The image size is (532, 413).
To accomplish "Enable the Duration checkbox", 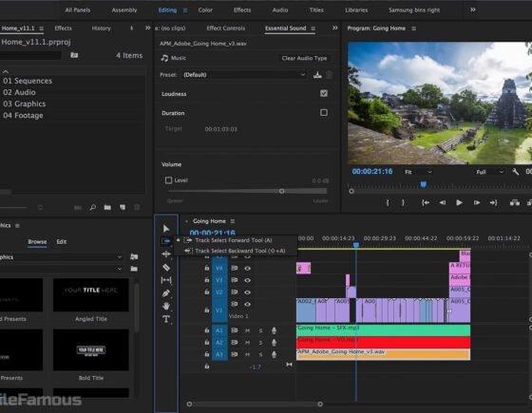I will coord(324,112).
